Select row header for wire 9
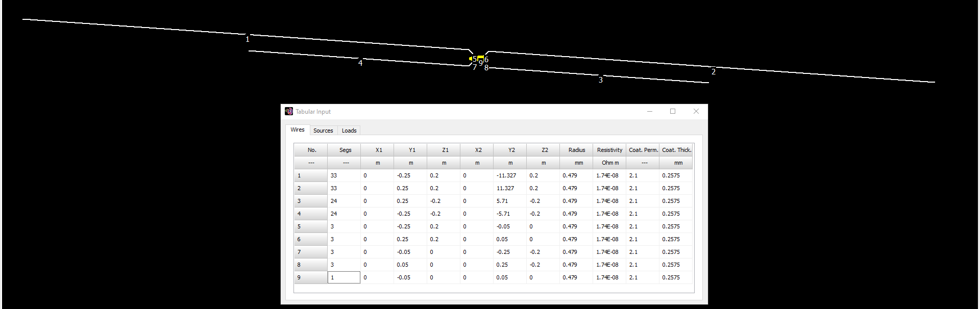 tap(311, 277)
